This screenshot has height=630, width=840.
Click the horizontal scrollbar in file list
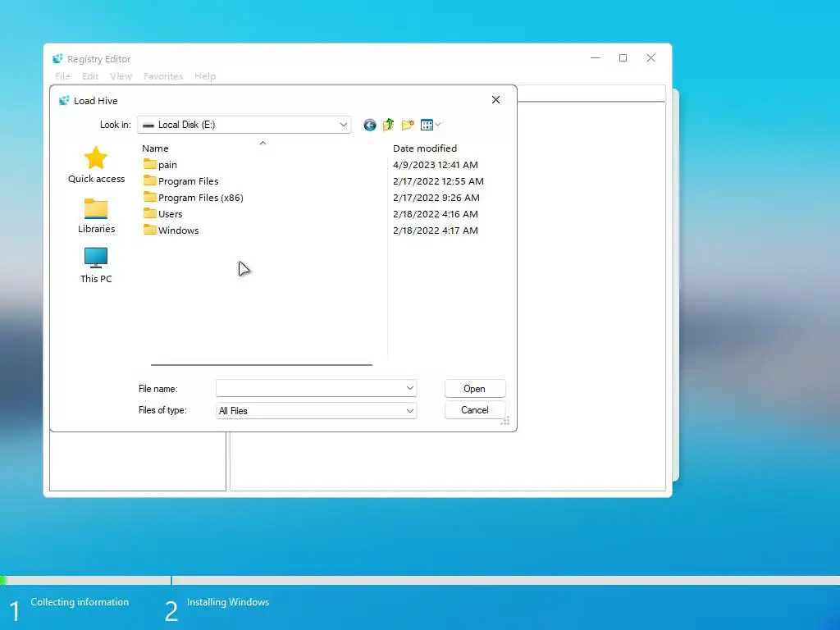coord(262,365)
